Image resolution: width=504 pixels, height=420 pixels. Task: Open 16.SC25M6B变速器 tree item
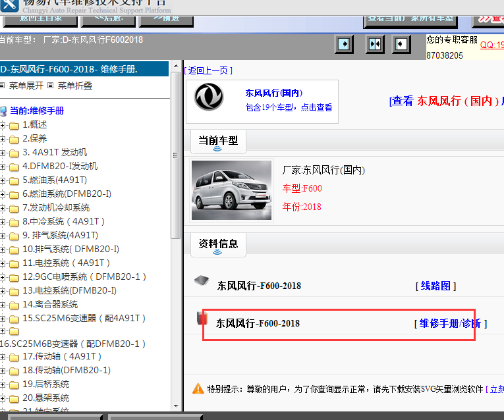(x=72, y=344)
